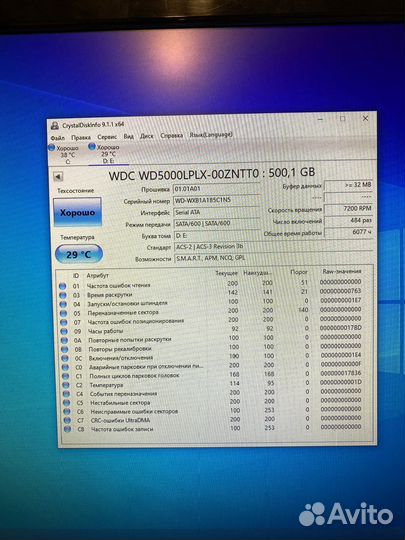Click the Интерфейс field Serial ATA

(x=216, y=212)
